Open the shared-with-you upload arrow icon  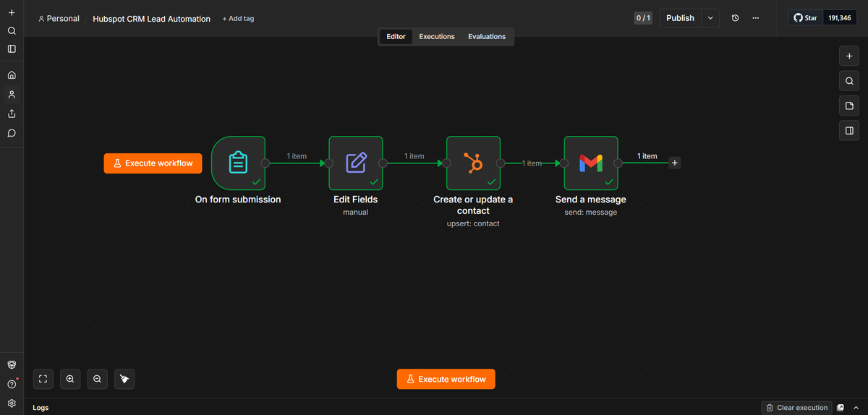[12, 114]
